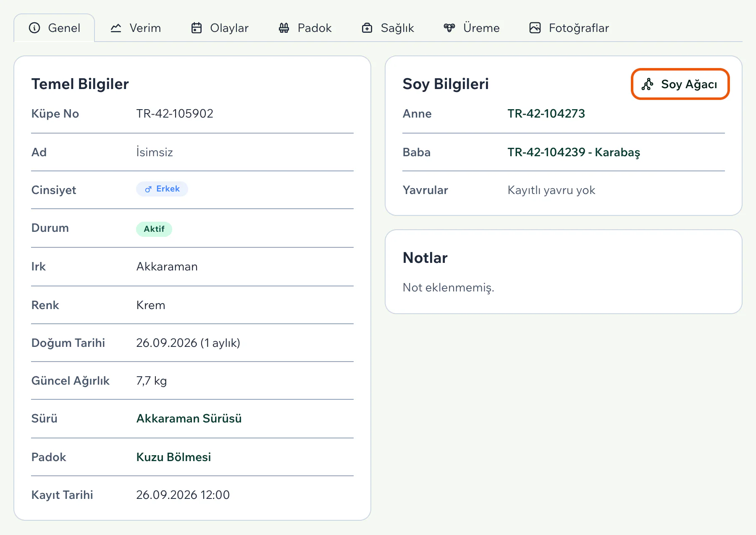The width and height of the screenshot is (756, 535).
Task: Click the Aktif status badge
Action: [x=154, y=229]
